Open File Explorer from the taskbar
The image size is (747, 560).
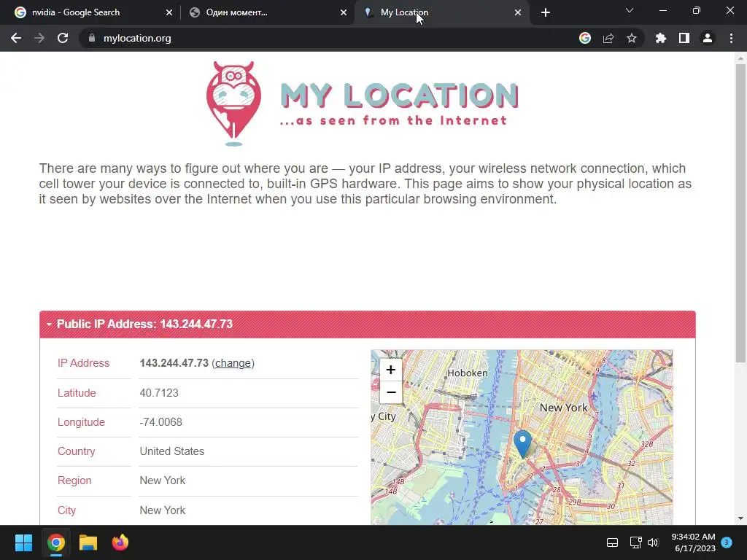point(88,542)
